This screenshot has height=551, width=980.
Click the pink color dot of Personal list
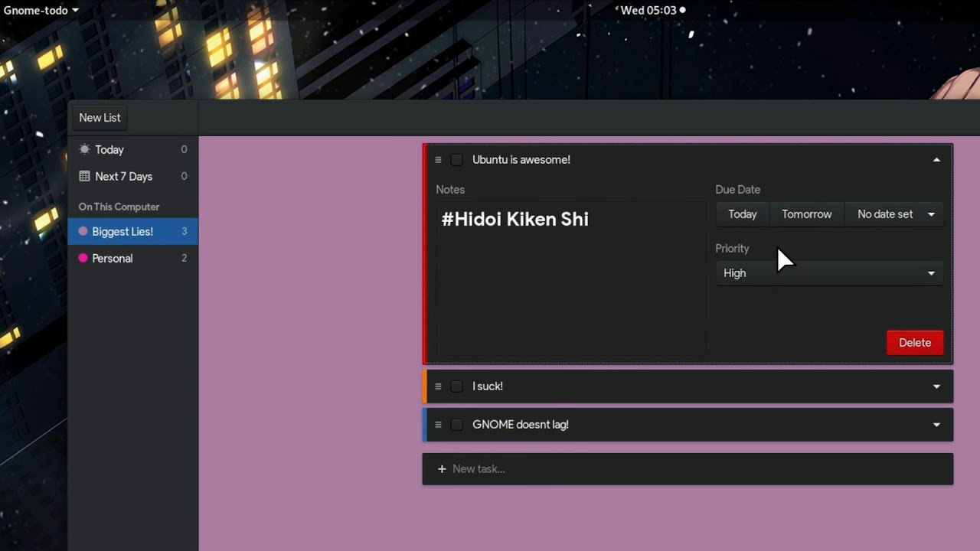(x=83, y=259)
